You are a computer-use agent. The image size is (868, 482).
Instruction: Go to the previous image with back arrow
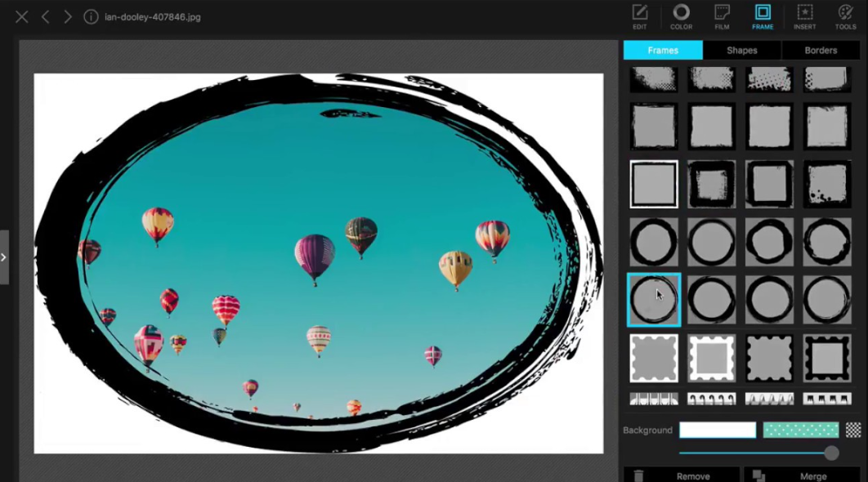tap(45, 16)
